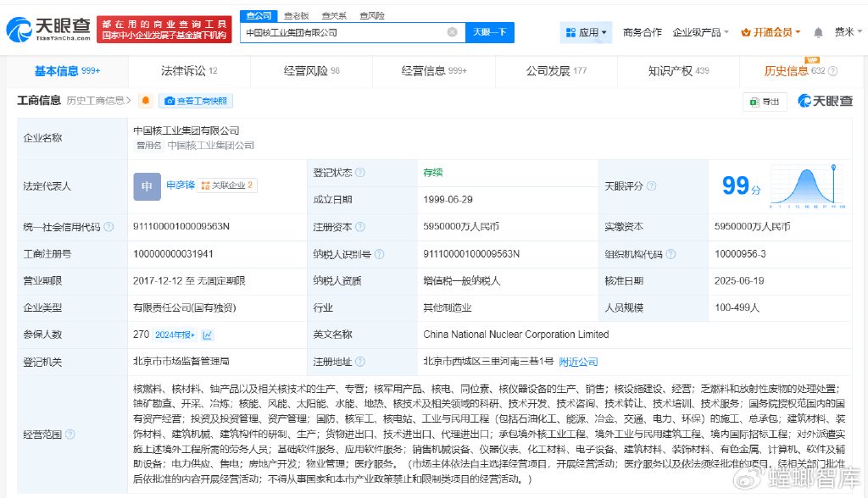
Task: Click the 存续 status value
Action: click(433, 173)
